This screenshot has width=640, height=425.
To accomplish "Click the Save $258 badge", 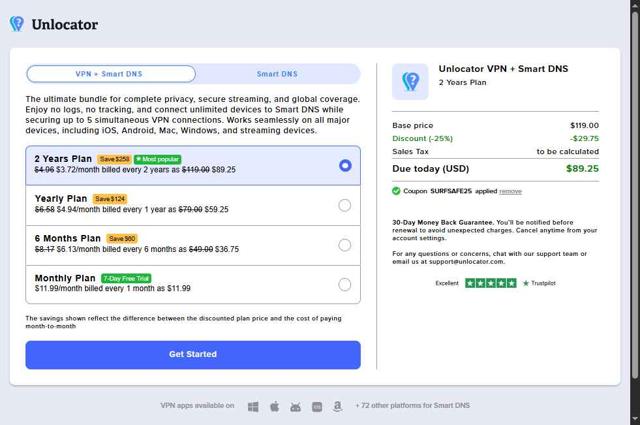I will pos(114,159).
